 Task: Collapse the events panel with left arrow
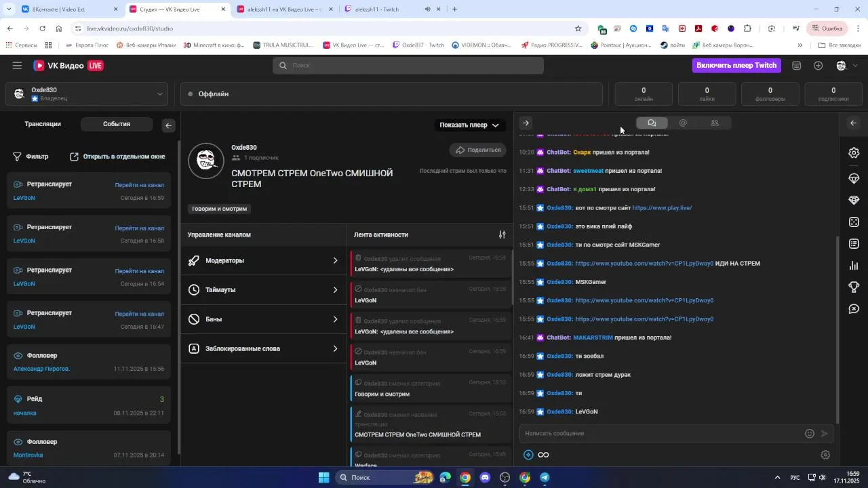[168, 125]
